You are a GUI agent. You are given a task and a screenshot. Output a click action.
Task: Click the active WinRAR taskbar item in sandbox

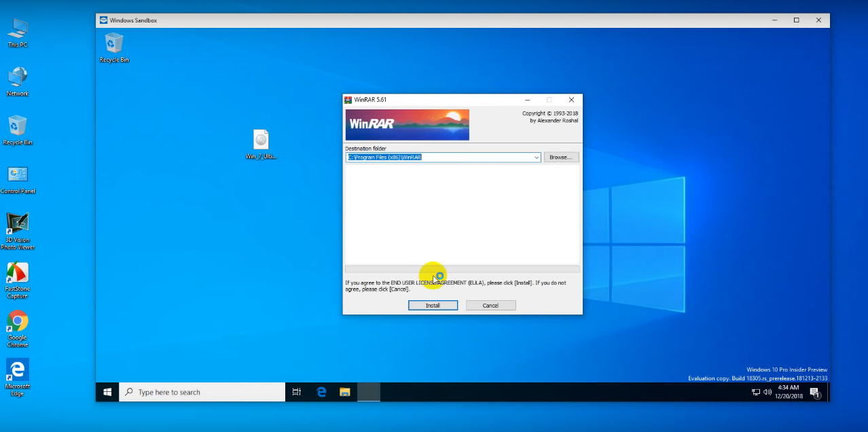tap(369, 392)
